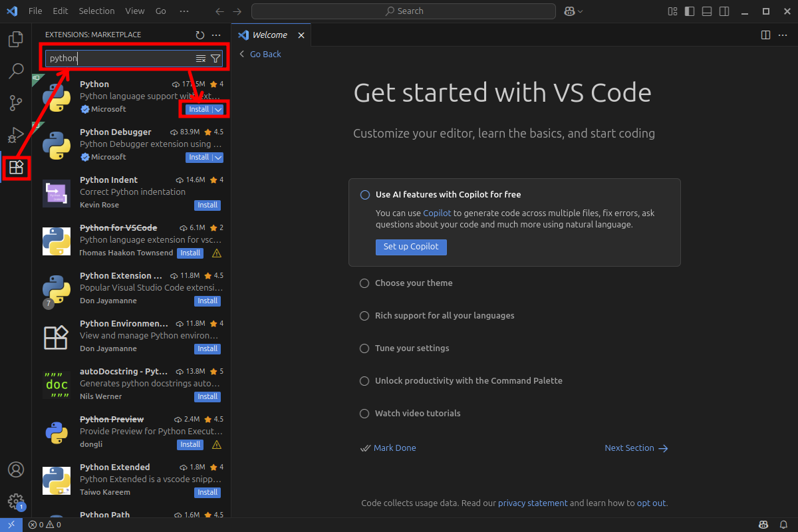Install Python Extension Pack by Don Jayamanne

(207, 301)
